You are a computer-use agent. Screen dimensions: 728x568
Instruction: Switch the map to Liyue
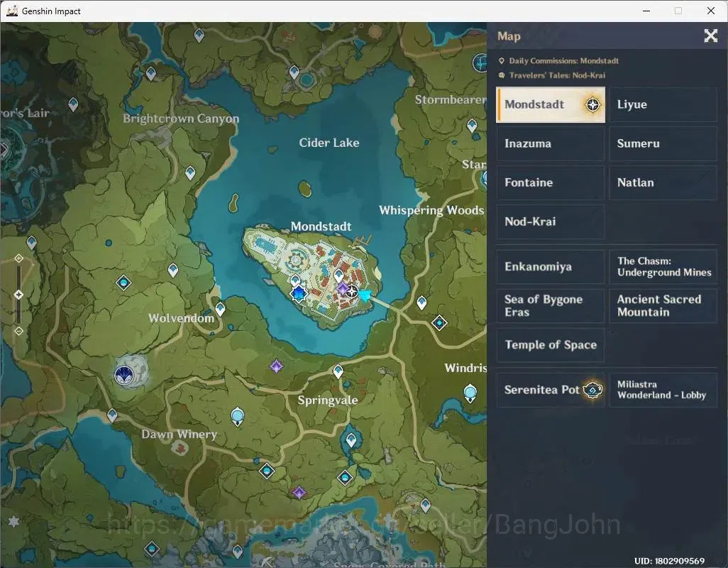pyautogui.click(x=663, y=104)
